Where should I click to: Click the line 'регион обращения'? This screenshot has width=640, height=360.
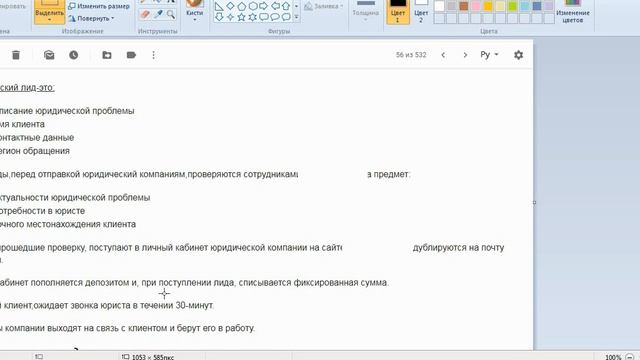[35, 151]
